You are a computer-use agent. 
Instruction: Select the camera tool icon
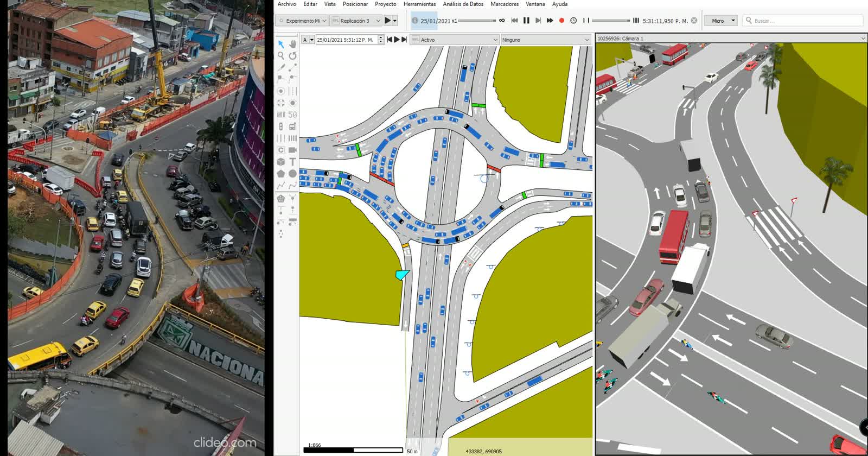[292, 150]
